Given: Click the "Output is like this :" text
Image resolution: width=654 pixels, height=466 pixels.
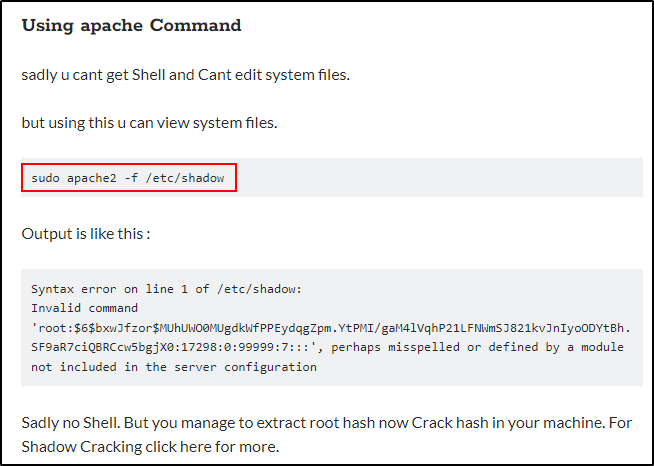Looking at the screenshot, I should pyautogui.click(x=86, y=233).
